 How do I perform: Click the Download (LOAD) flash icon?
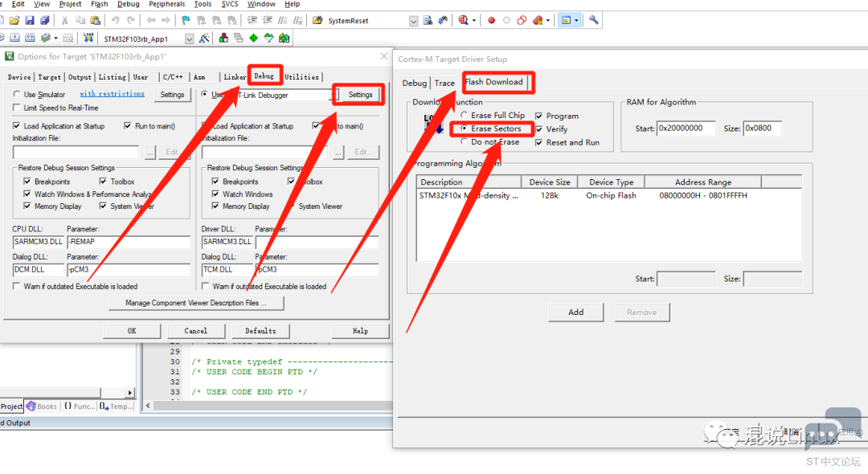88,39
